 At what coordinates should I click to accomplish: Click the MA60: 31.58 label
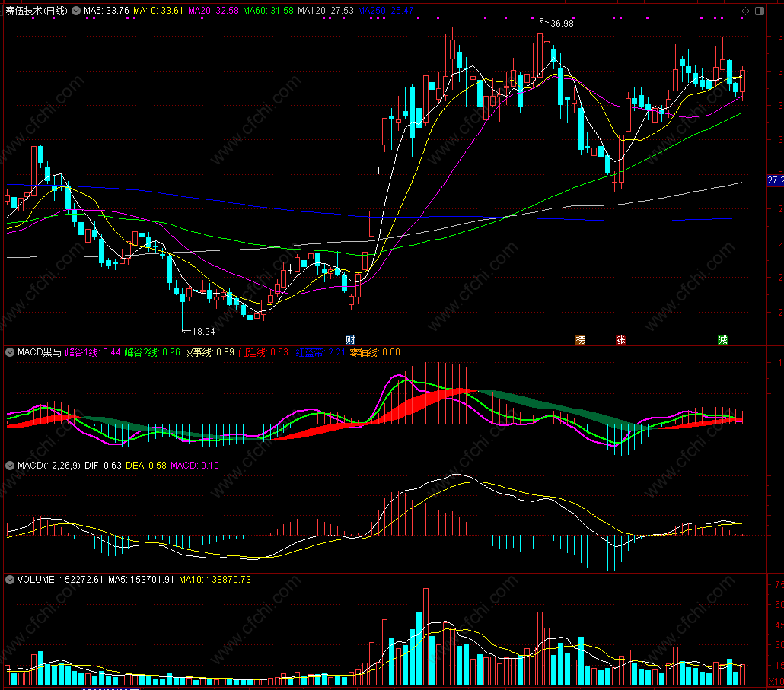[268, 11]
